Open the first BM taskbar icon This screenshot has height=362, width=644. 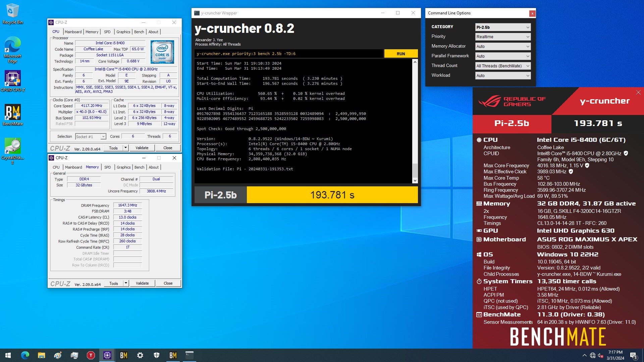(x=124, y=355)
